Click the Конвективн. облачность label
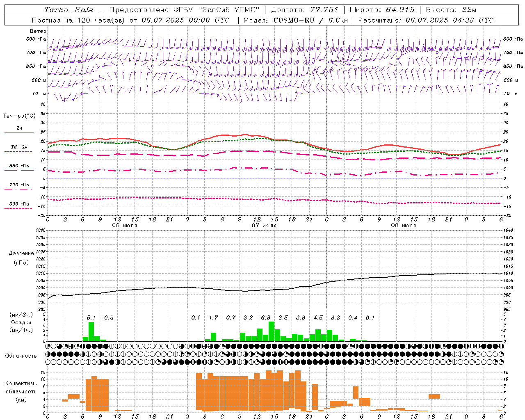 (21, 388)
